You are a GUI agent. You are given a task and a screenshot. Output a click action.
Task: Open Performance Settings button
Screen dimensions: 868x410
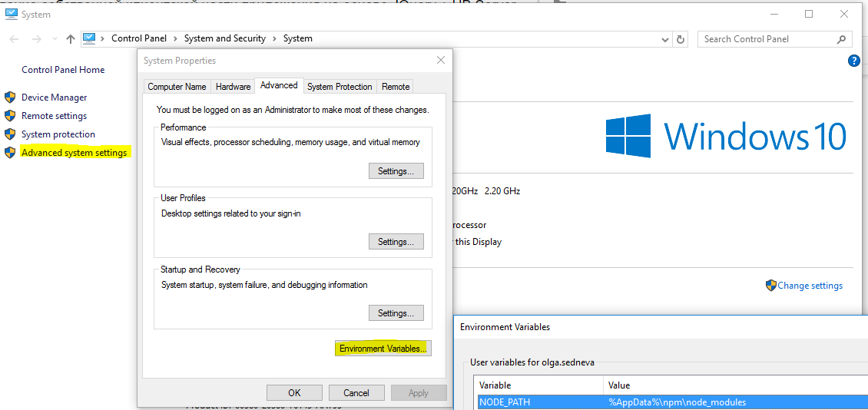tap(396, 171)
